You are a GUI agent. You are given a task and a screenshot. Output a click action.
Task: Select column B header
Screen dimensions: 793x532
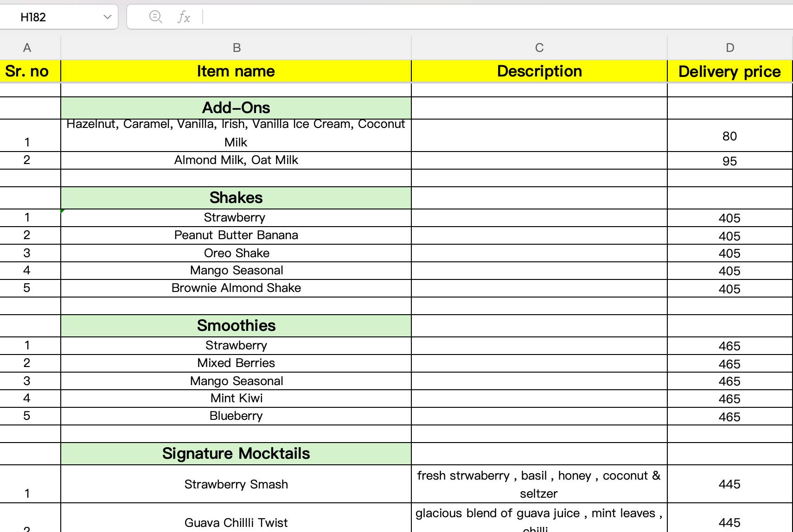coord(236,48)
